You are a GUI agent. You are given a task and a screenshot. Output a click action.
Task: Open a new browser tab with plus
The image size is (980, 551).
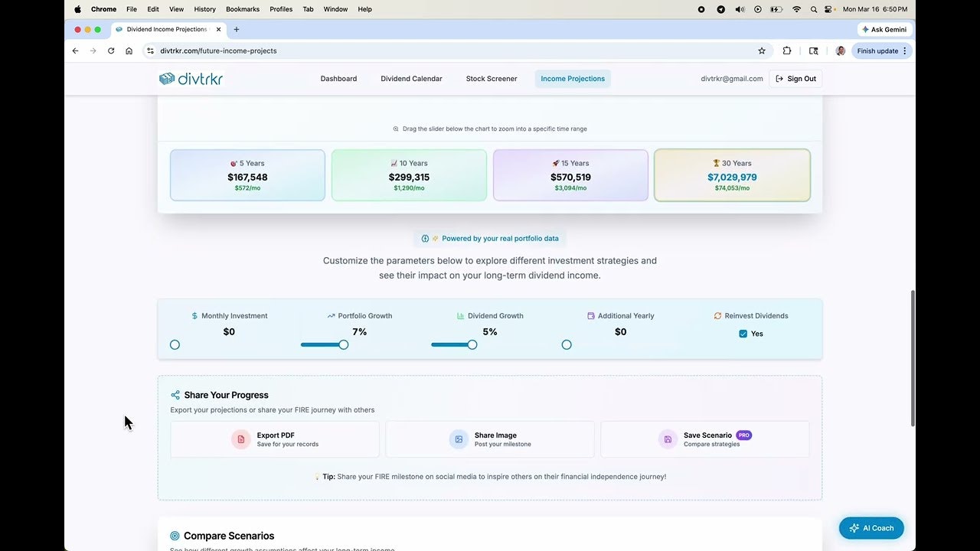pos(236,29)
